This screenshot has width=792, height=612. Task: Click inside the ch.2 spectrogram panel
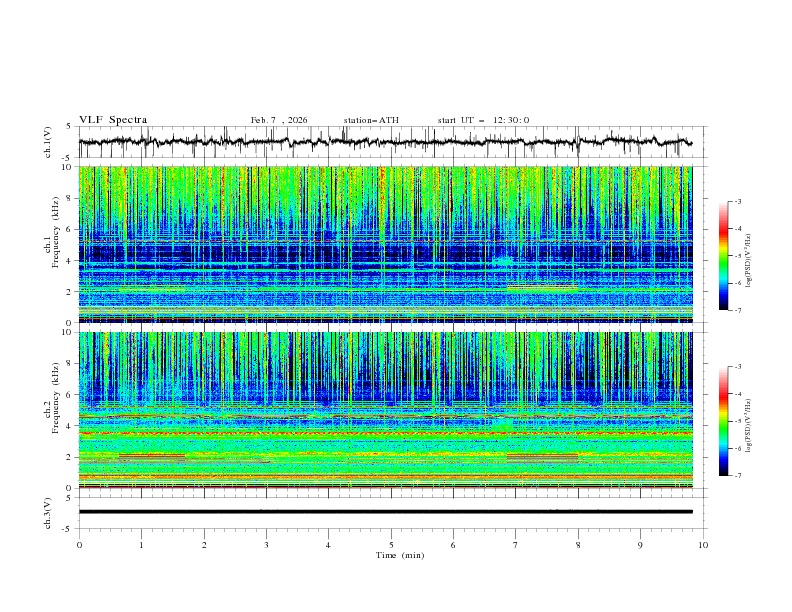click(x=385, y=410)
